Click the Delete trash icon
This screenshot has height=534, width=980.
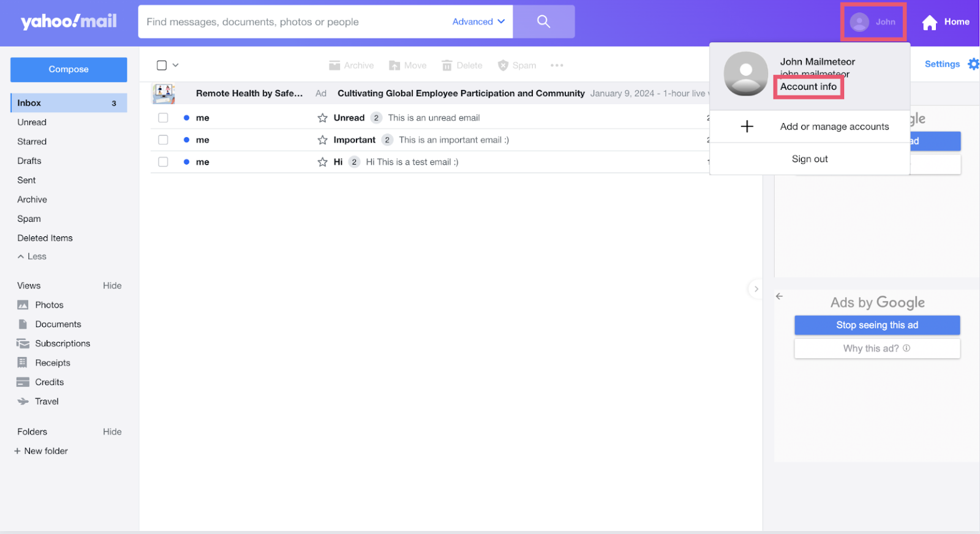tap(447, 66)
